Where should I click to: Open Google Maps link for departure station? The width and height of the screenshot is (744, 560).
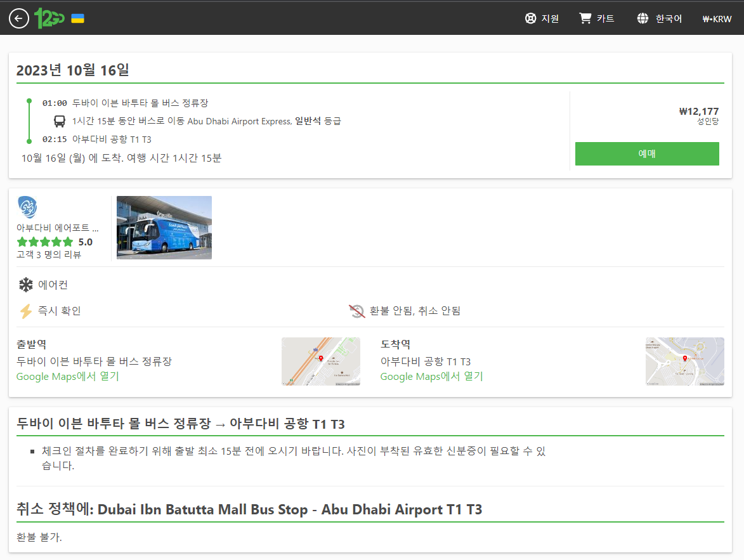pyautogui.click(x=67, y=376)
